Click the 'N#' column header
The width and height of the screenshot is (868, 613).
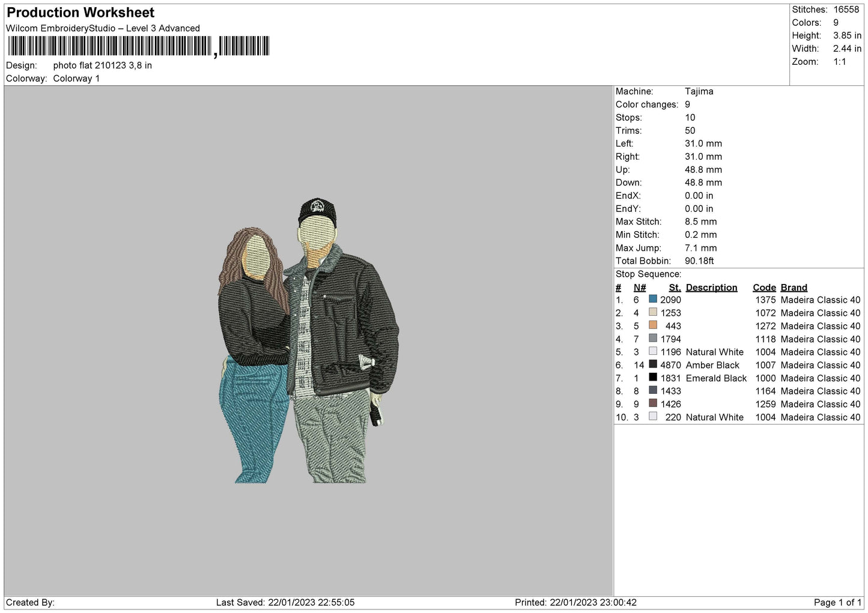click(x=640, y=288)
